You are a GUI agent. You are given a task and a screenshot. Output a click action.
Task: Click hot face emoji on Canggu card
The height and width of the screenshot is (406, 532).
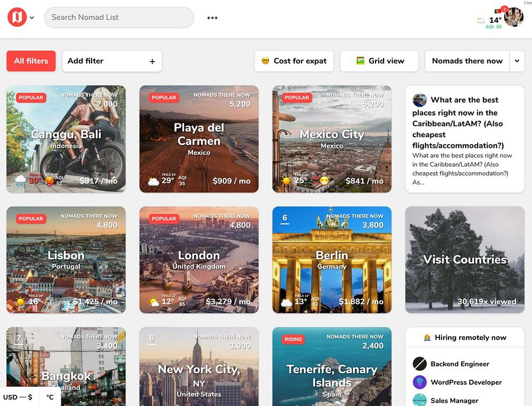[49, 181]
